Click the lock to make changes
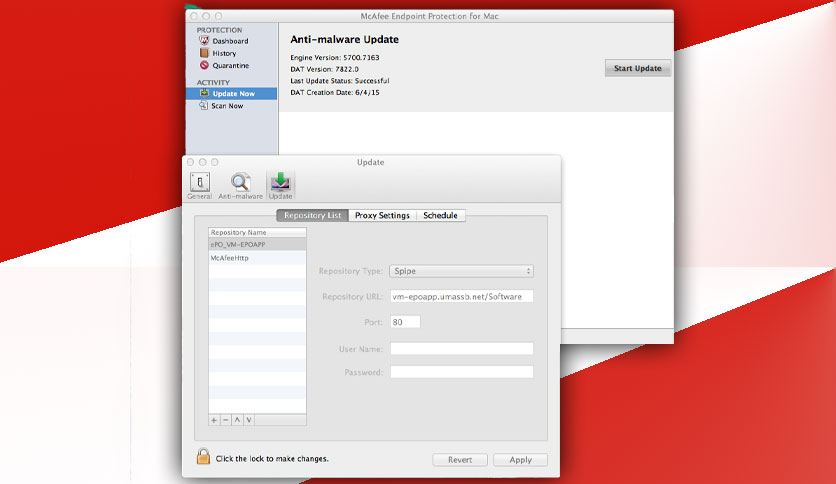836x484 pixels. [x=203, y=456]
